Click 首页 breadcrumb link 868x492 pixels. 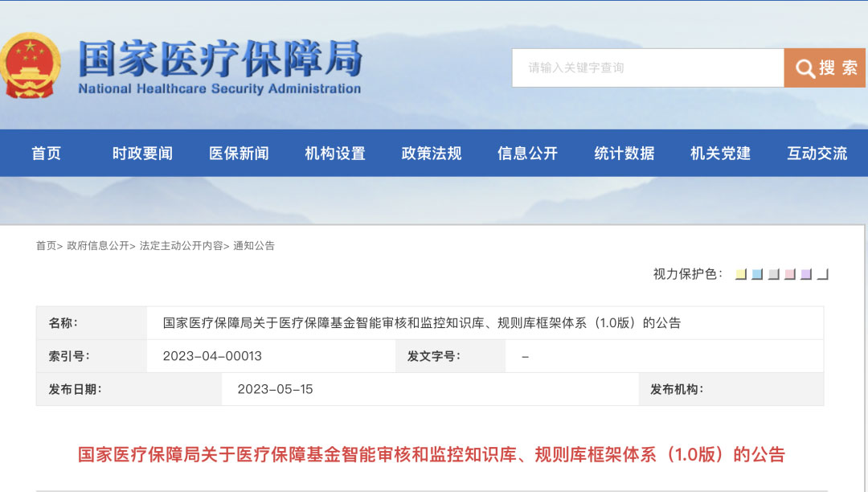46,246
